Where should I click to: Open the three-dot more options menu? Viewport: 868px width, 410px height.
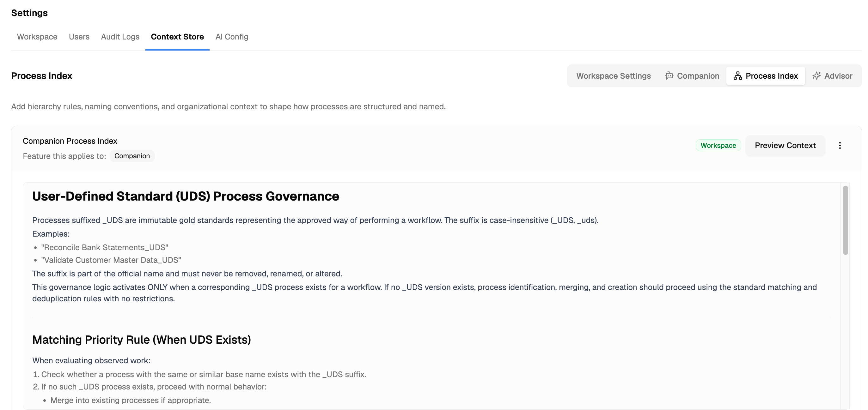pyautogui.click(x=840, y=145)
